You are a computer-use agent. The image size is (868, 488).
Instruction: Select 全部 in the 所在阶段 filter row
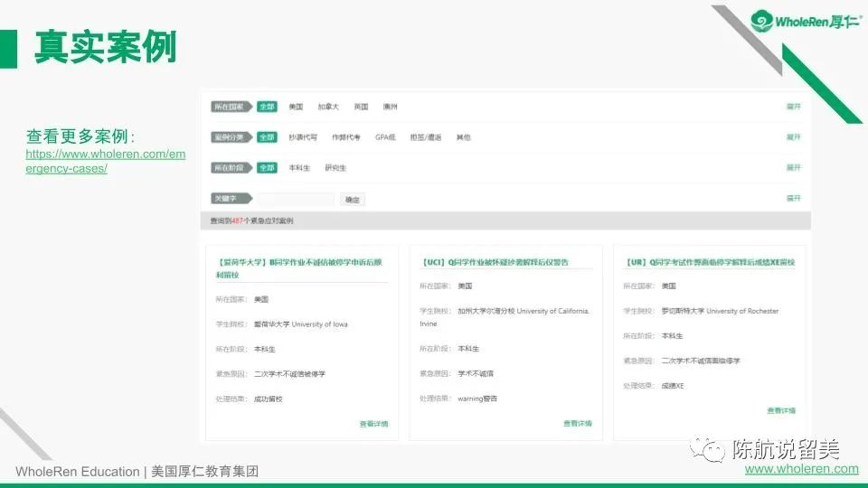[x=267, y=168]
